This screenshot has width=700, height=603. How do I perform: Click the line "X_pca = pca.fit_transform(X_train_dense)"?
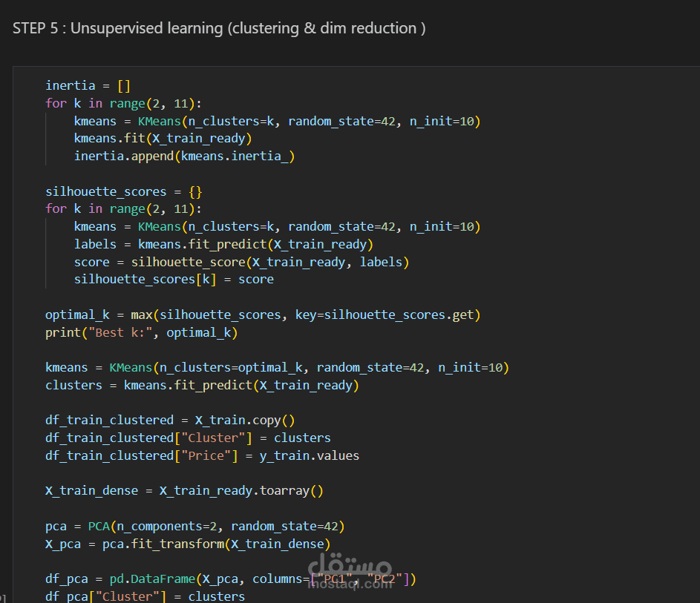click(x=188, y=544)
